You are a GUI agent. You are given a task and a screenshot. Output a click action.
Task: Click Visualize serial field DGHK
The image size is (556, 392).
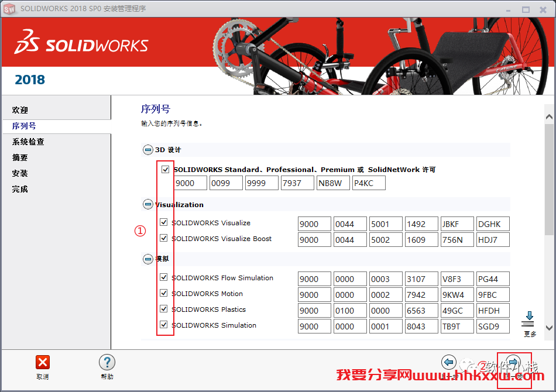493,224
